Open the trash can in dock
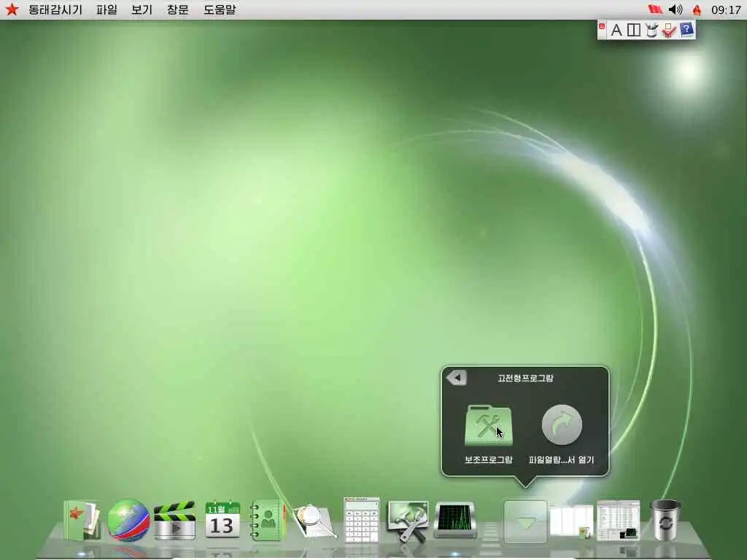The image size is (747, 560). [x=665, y=520]
